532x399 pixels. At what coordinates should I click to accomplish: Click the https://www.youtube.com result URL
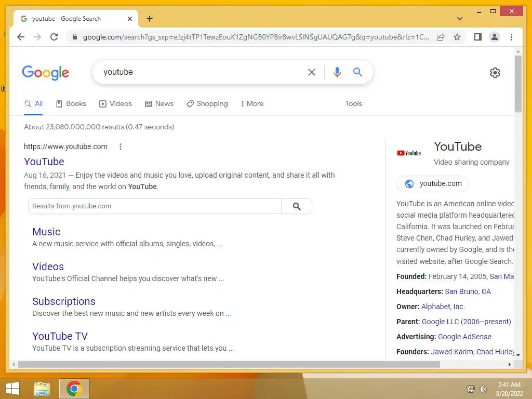tap(65, 147)
